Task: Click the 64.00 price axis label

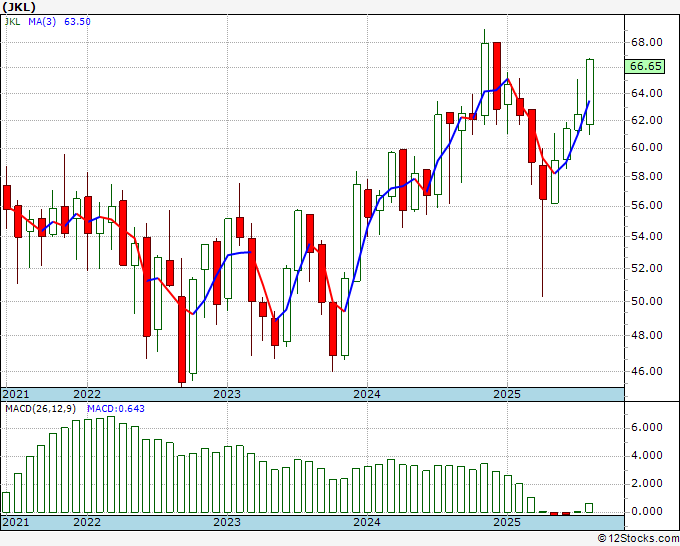Action: (647, 93)
